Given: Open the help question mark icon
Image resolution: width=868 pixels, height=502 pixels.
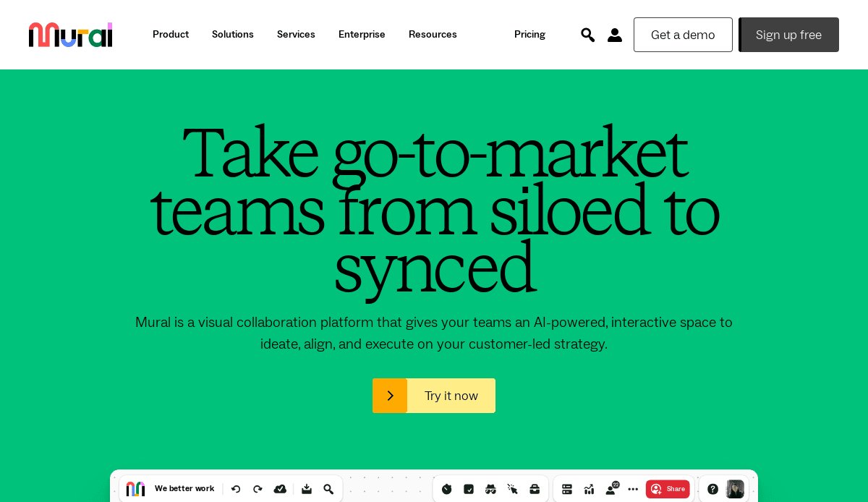Looking at the screenshot, I should click(x=712, y=489).
